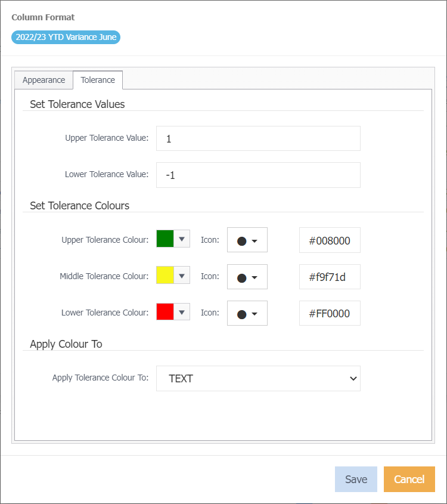
Task: Expand the Upper Tolerance Colour dropdown arrow
Action: tap(182, 239)
